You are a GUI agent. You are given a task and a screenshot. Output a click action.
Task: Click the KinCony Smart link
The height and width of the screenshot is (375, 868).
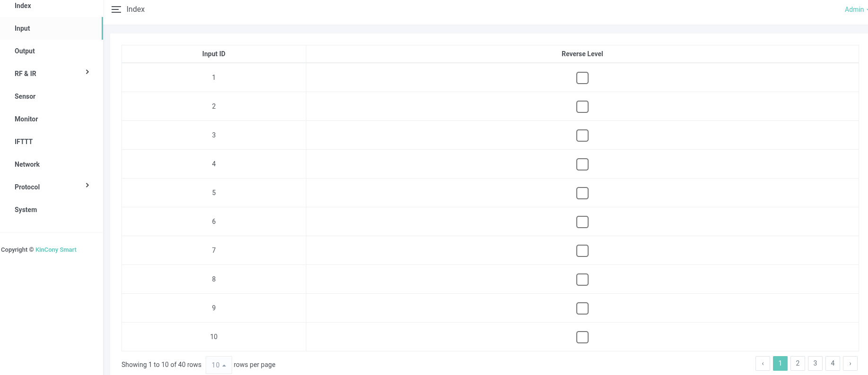[56, 250]
